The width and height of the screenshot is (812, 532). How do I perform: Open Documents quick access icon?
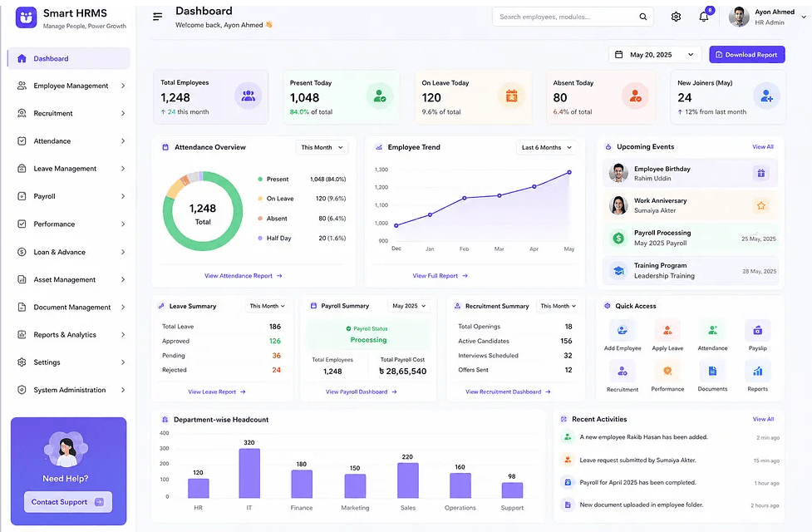point(712,371)
